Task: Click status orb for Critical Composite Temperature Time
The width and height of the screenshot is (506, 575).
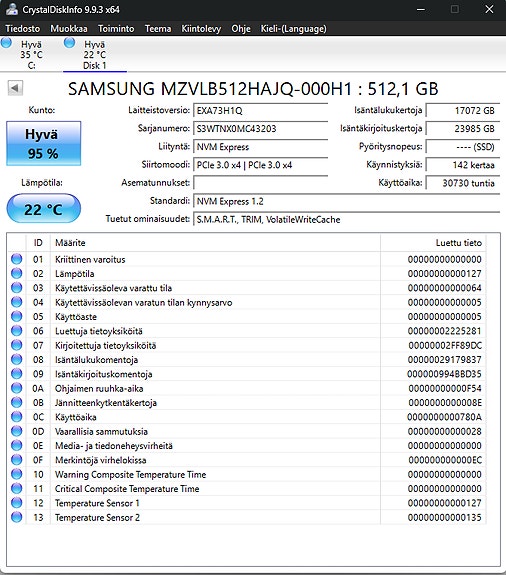Action: tap(16, 488)
